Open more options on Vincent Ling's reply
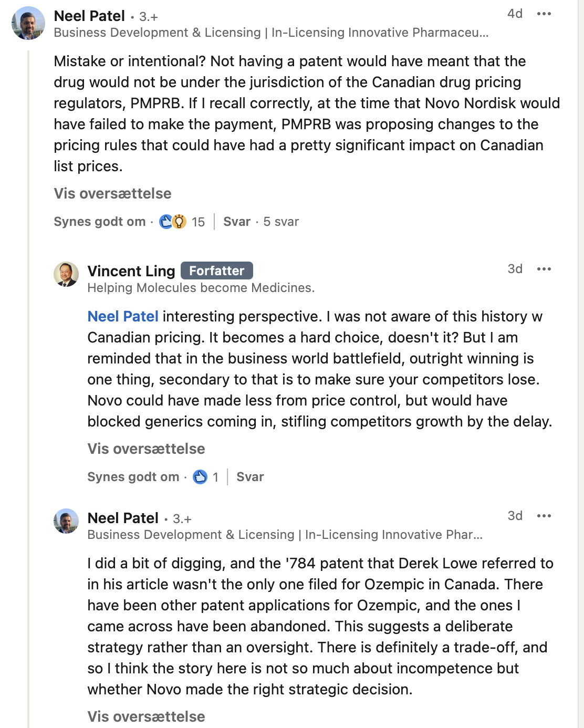The height and width of the screenshot is (728, 584). click(x=544, y=269)
